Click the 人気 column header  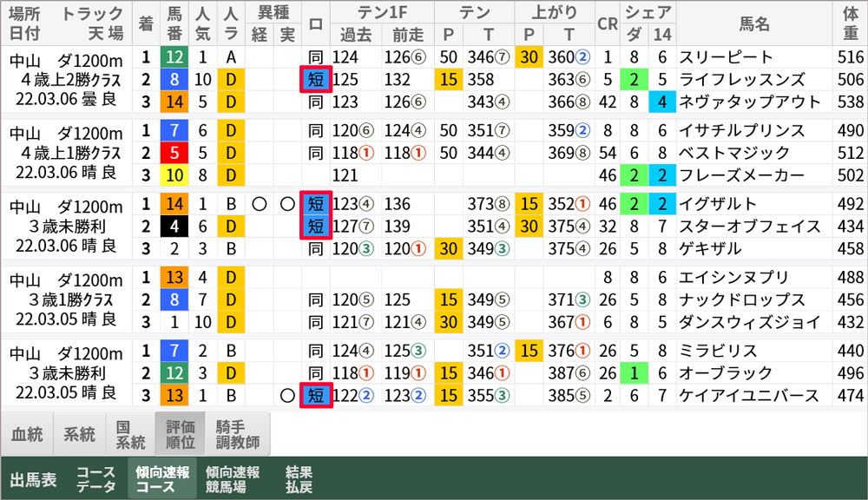pyautogui.click(x=202, y=23)
